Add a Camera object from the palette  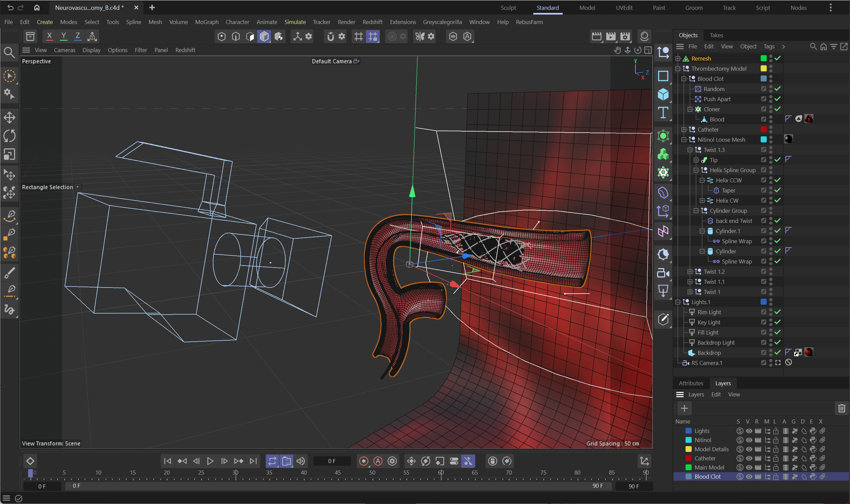click(x=663, y=273)
